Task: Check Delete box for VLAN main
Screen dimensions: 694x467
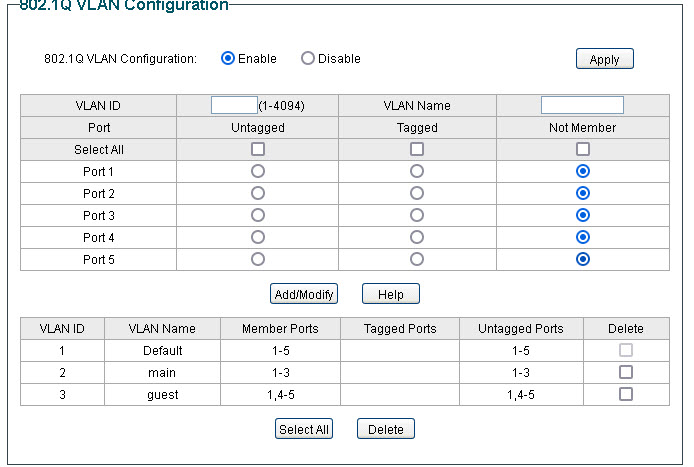Action: coord(625,372)
